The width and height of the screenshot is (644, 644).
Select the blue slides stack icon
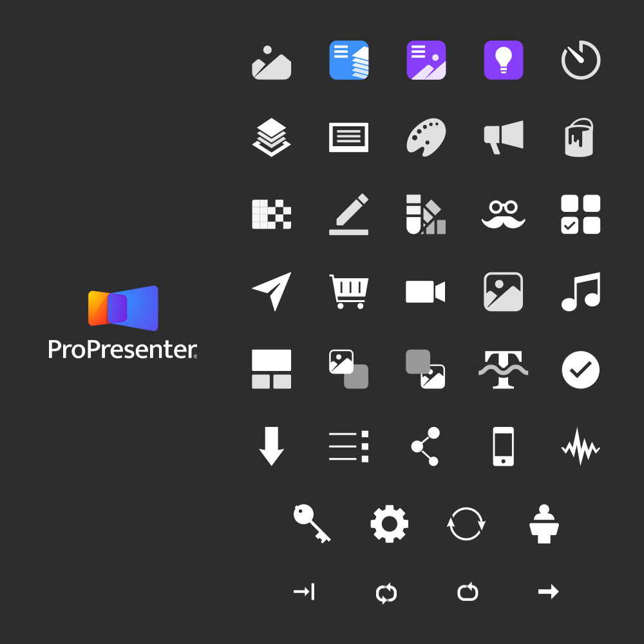coord(348,60)
